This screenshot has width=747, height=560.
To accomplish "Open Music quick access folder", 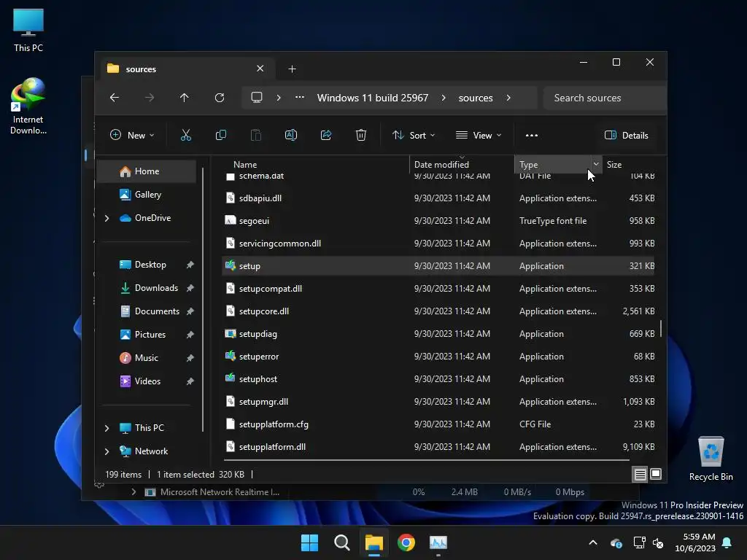I will (x=147, y=358).
